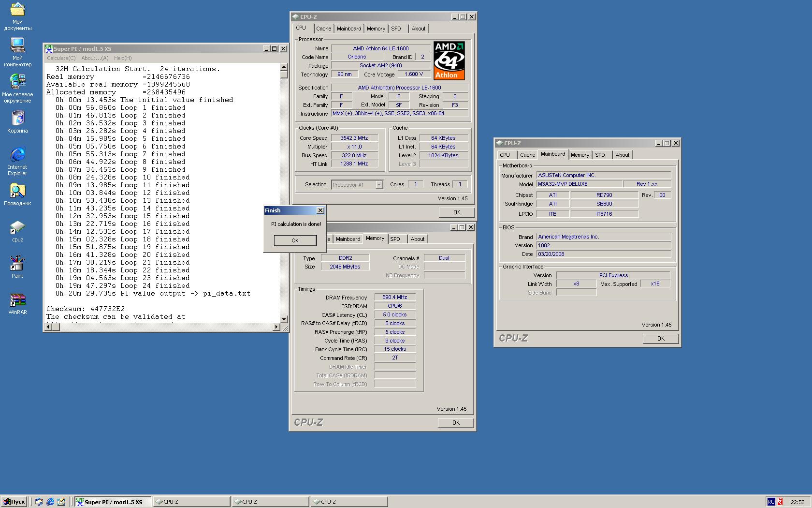Image resolution: width=812 pixels, height=508 pixels.
Task: Click Super PI vertical scrollbar down arrow
Action: pos(284,319)
